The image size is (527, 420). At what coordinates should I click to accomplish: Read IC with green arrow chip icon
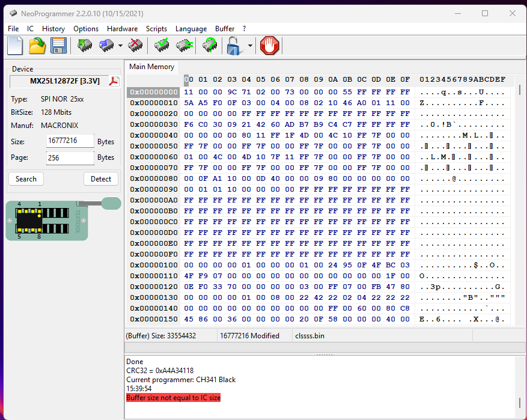85,45
